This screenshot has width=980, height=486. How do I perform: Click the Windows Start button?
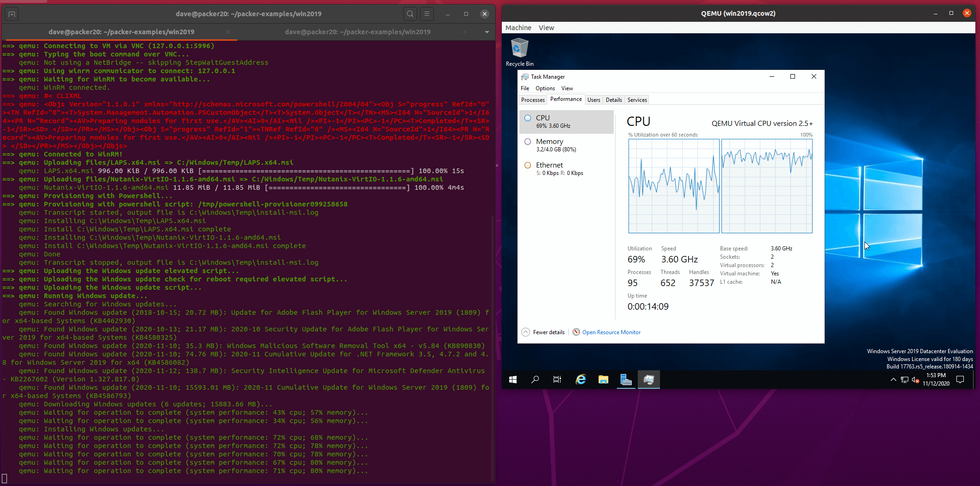click(513, 380)
